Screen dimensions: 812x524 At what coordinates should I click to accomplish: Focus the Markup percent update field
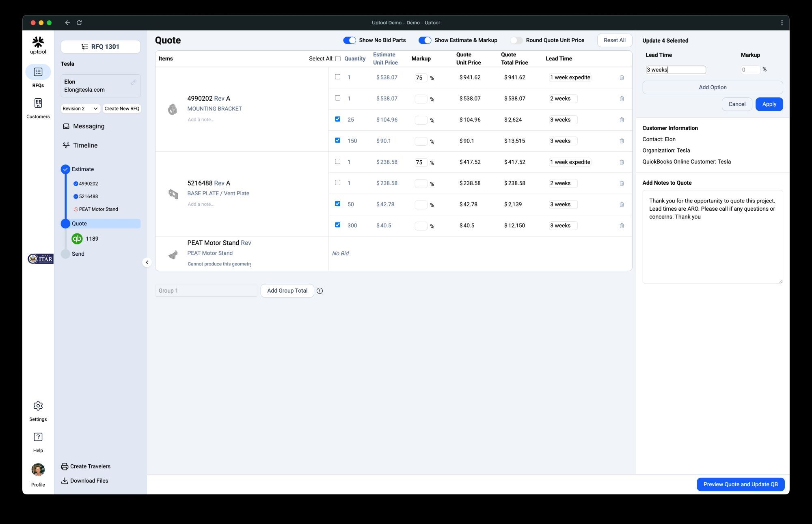[x=750, y=70]
